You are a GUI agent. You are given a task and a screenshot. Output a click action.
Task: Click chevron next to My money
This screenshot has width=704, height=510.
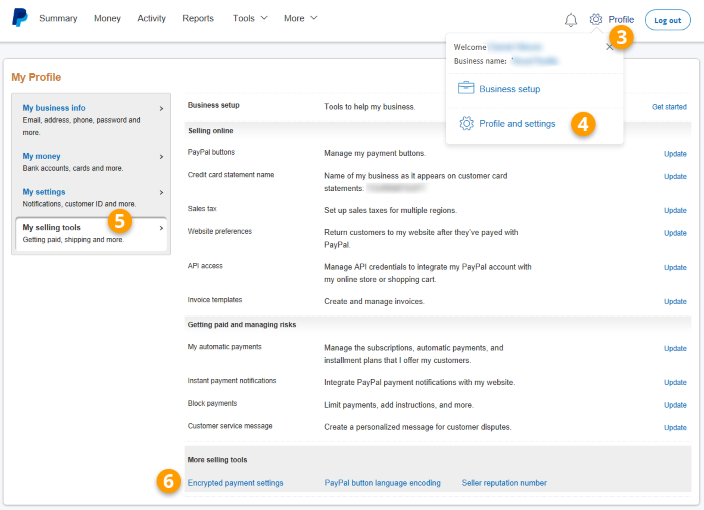tap(161, 157)
